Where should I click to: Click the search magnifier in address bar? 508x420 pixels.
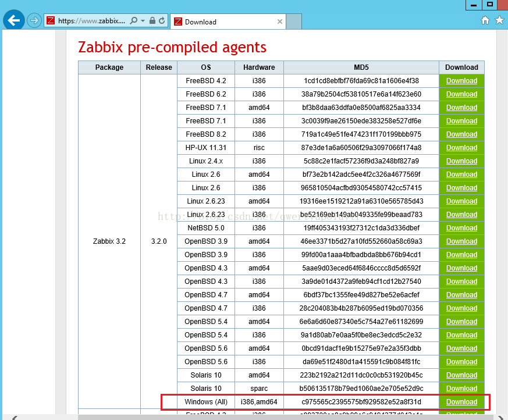point(133,21)
